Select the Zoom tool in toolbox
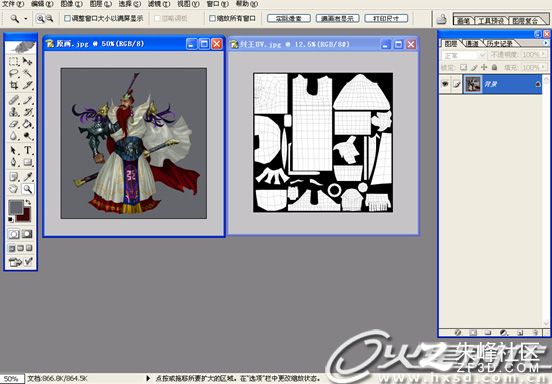Image resolution: width=552 pixels, height=384 pixels. (27, 189)
